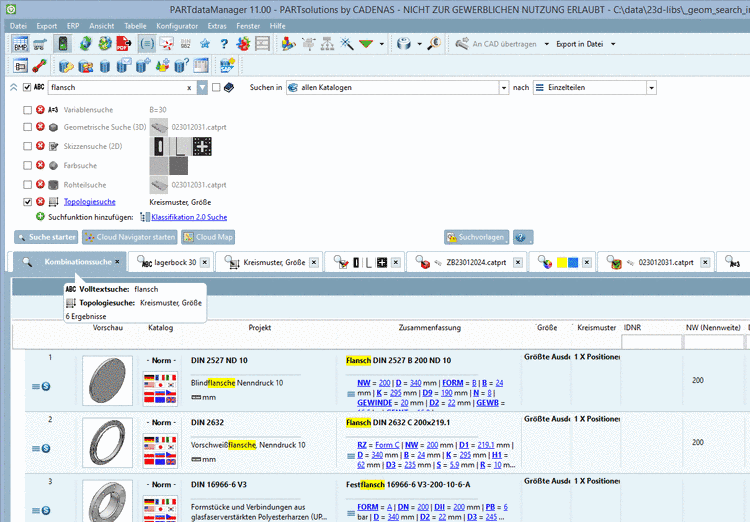Viewport: 750px width, 522px height.
Task: Click the red ladybug bug-report icon
Action: pyautogui.click(x=243, y=44)
